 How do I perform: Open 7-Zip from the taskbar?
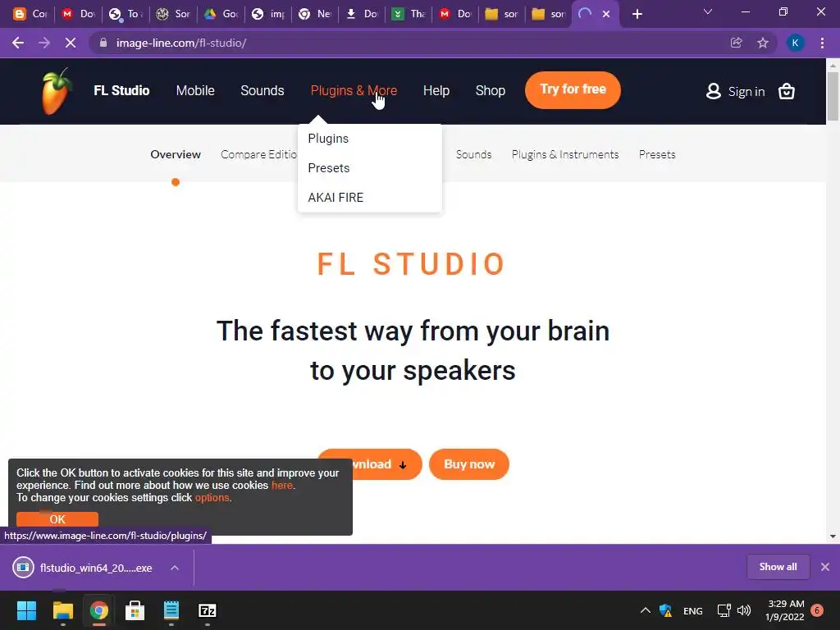click(x=208, y=610)
